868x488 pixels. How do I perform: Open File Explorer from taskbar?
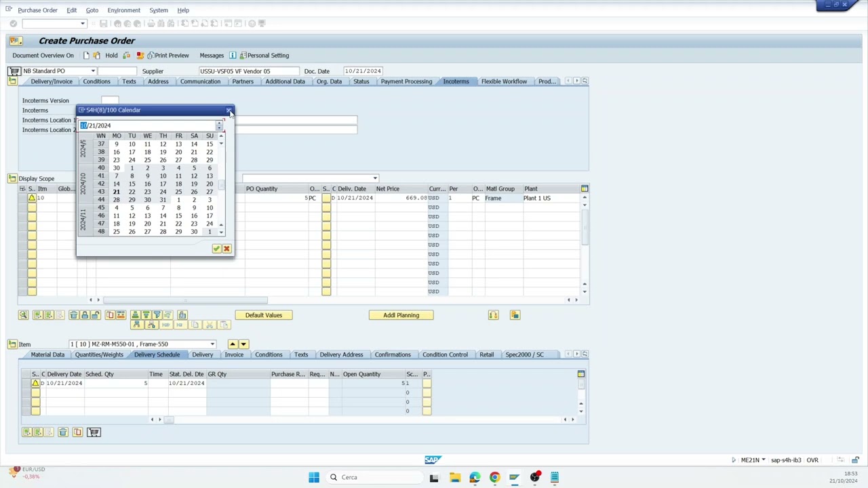coord(454,477)
